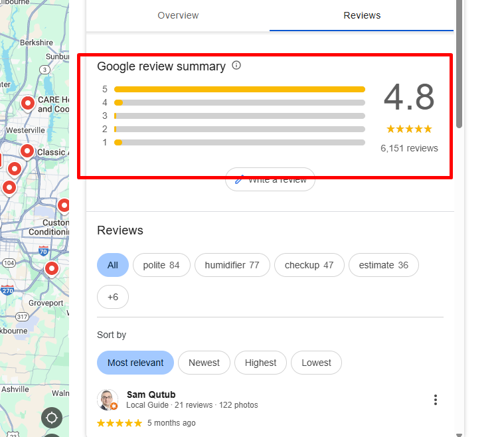Click the my-location target icon on the map

(52, 418)
